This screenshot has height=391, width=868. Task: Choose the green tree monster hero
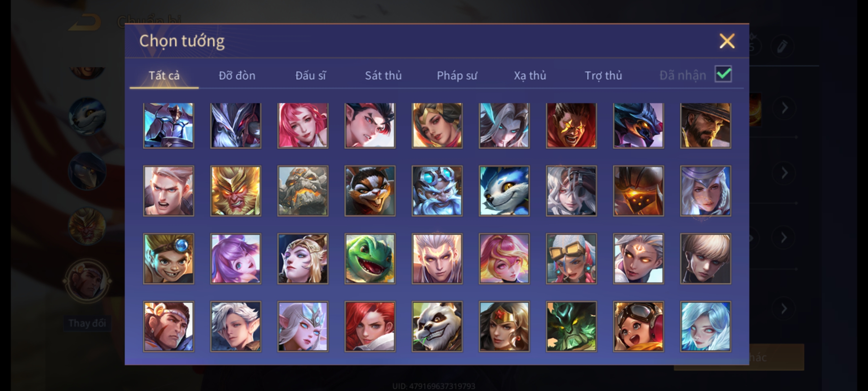coord(571,327)
